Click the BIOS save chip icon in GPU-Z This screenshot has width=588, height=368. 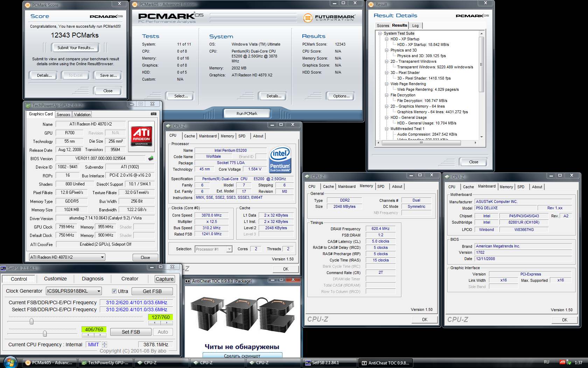pyautogui.click(x=151, y=158)
